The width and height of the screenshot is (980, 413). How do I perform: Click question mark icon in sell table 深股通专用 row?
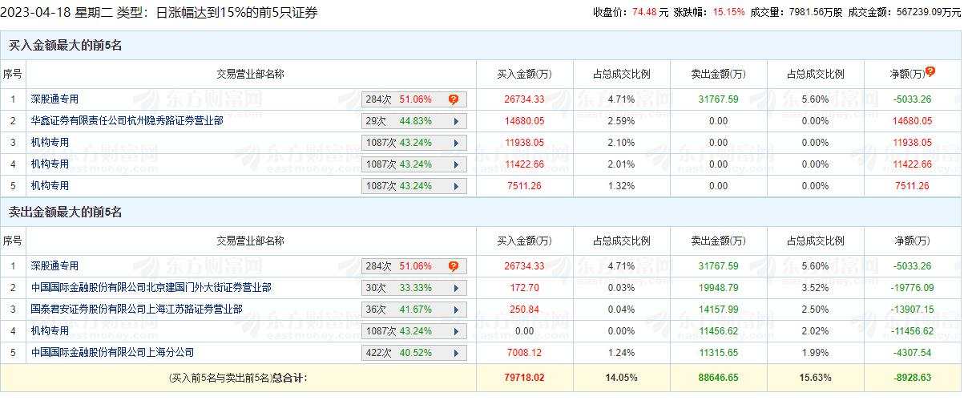pyautogui.click(x=454, y=266)
